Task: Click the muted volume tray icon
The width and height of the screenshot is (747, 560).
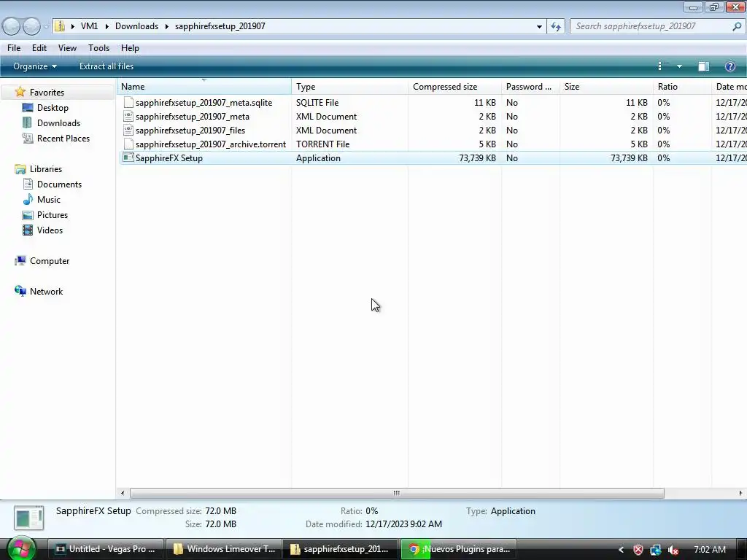Action: pos(673,550)
